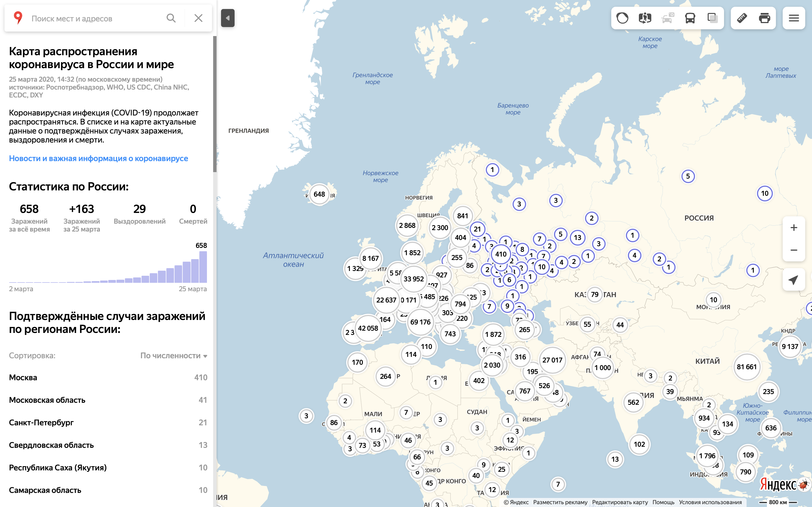Open the street panoramas viewer icon
This screenshot has height=507, width=812.
pyautogui.click(x=645, y=18)
